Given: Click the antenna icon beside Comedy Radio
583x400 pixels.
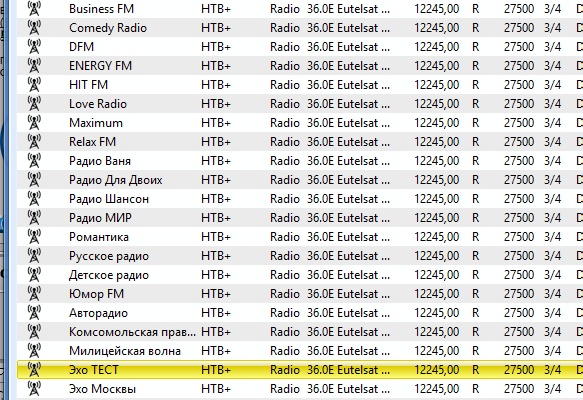Looking at the screenshot, I should (x=34, y=28).
